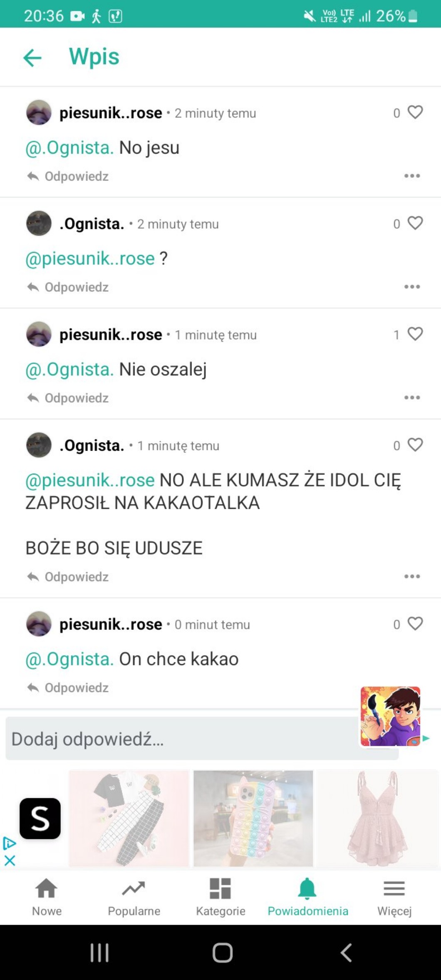Image resolution: width=441 pixels, height=980 pixels.
Task: Open piesunik..rose avatar on first comment
Action: click(x=39, y=113)
